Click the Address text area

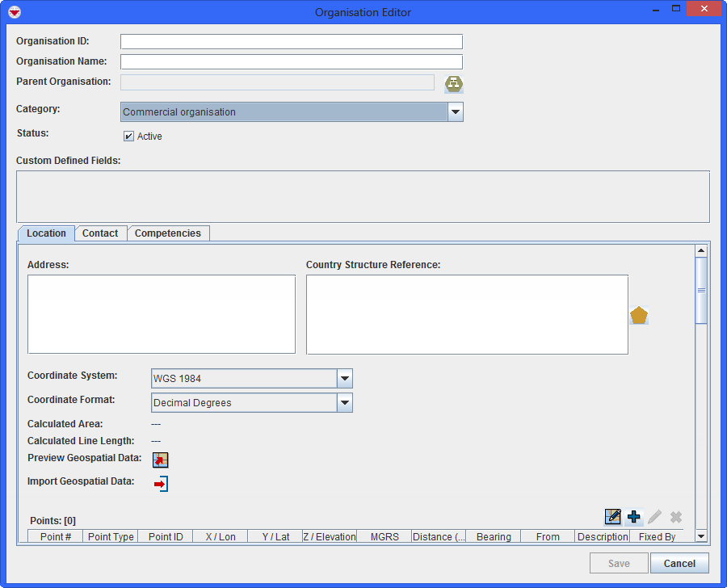[162, 314]
